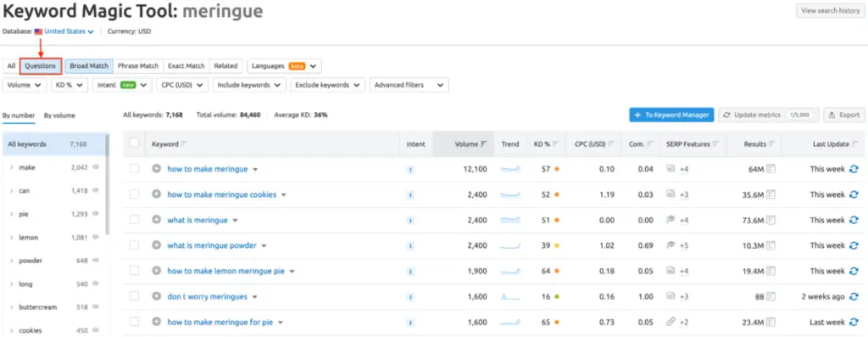Check the 'don t worry meringues' row checkbox
The width and height of the screenshot is (868, 337).
tap(134, 296)
